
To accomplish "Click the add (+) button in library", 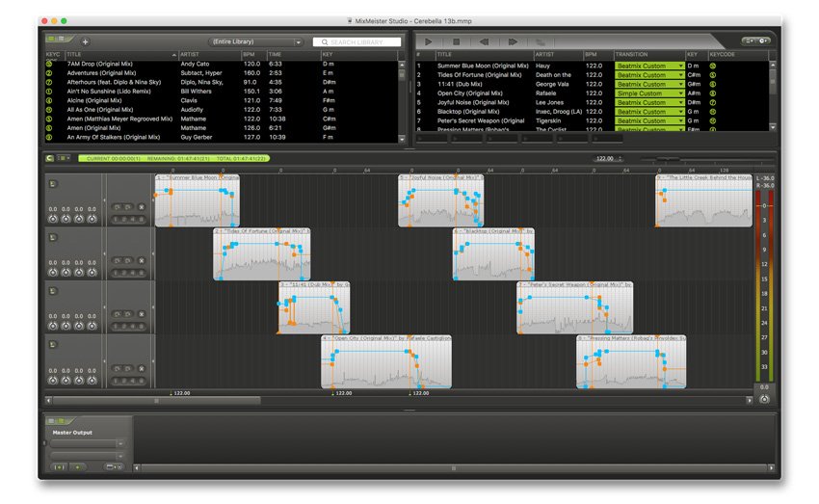I will coord(85,42).
